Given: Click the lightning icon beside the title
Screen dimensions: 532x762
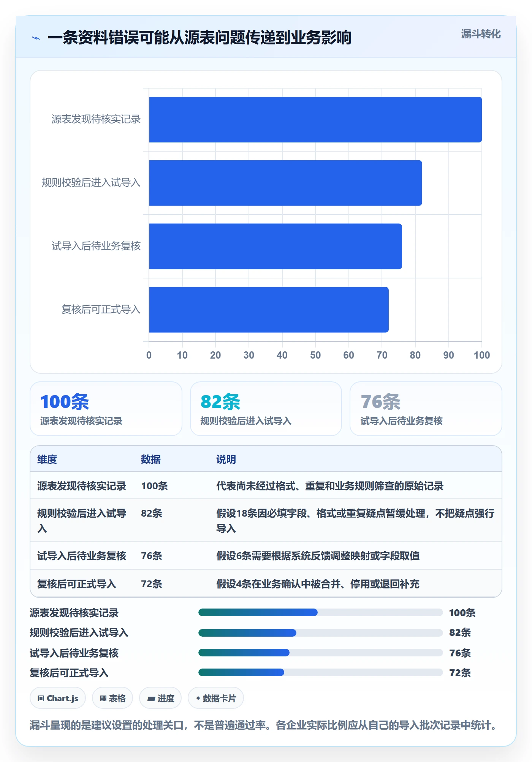Looking at the screenshot, I should 36,38.
